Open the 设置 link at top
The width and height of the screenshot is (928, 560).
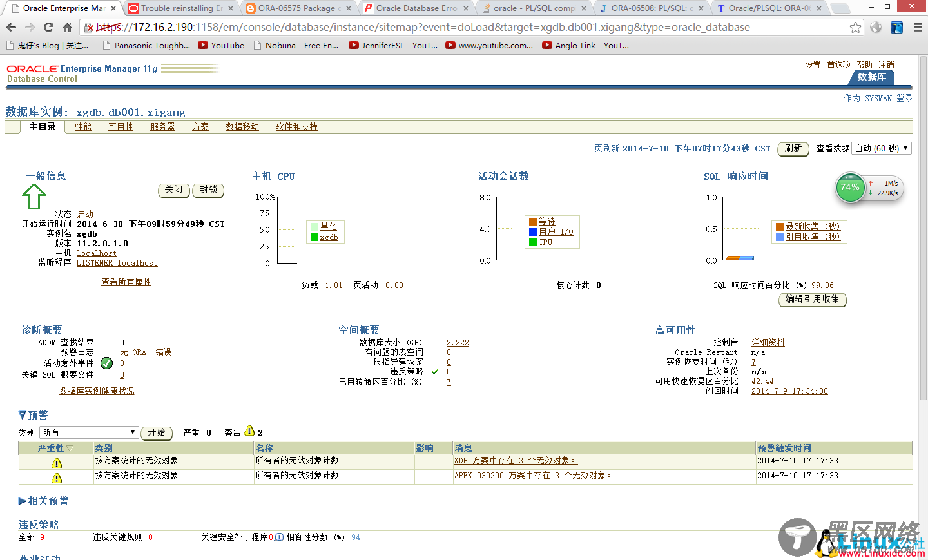813,64
